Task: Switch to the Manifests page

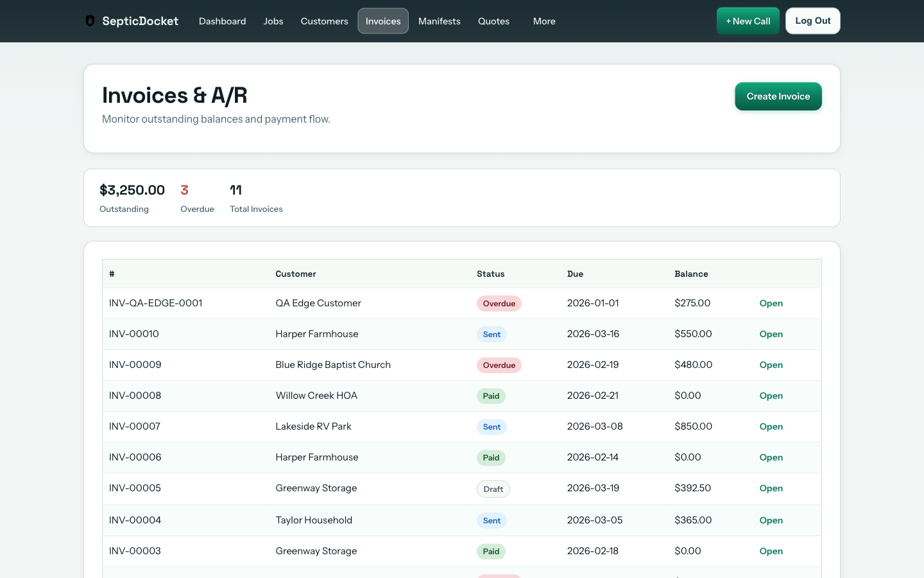Action: [x=439, y=21]
